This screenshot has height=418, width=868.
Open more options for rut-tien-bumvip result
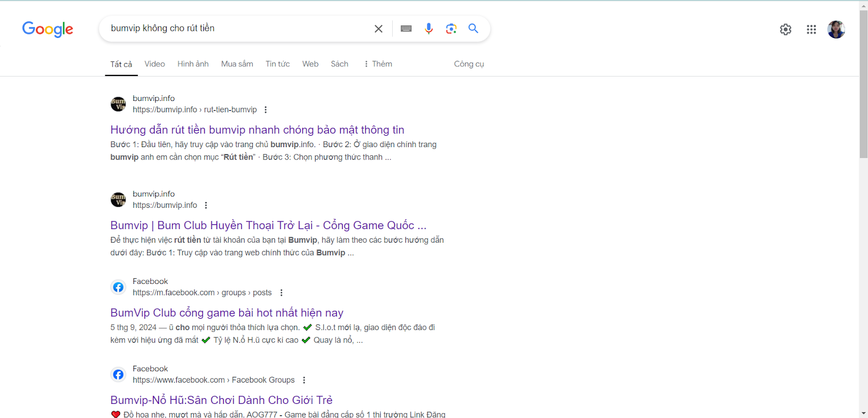pos(265,110)
